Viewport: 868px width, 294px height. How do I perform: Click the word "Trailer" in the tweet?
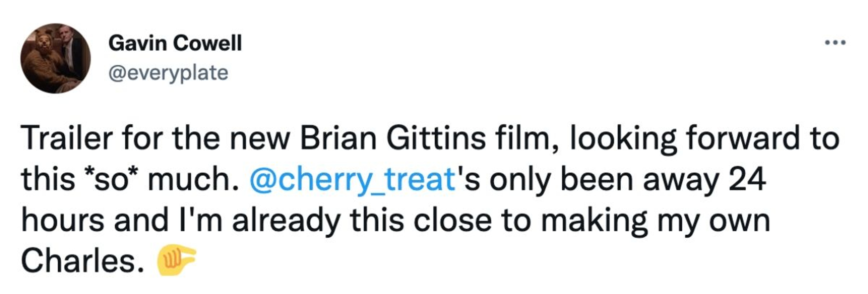click(67, 138)
